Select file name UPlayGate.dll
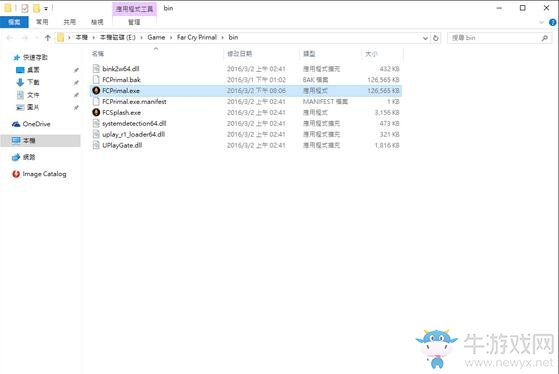 click(x=122, y=145)
